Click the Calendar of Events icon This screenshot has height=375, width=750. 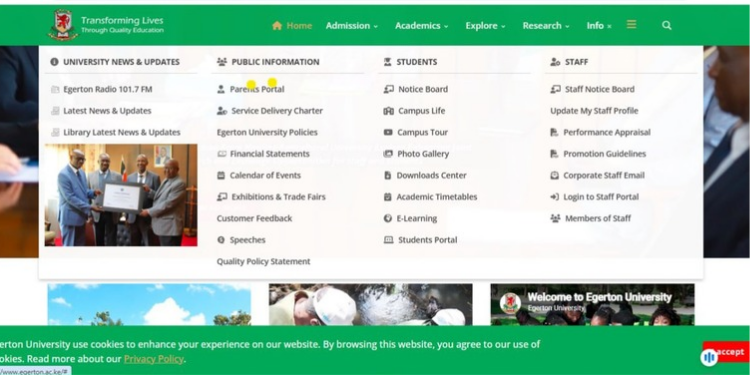[221, 176]
